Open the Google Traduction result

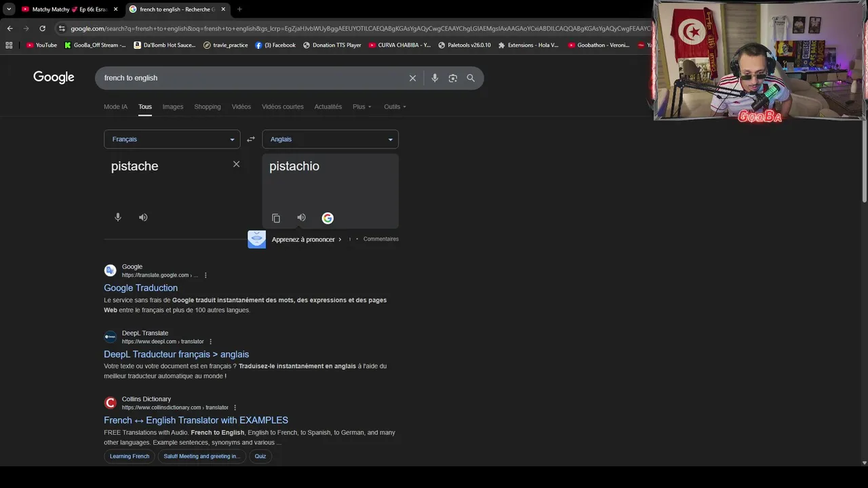140,288
